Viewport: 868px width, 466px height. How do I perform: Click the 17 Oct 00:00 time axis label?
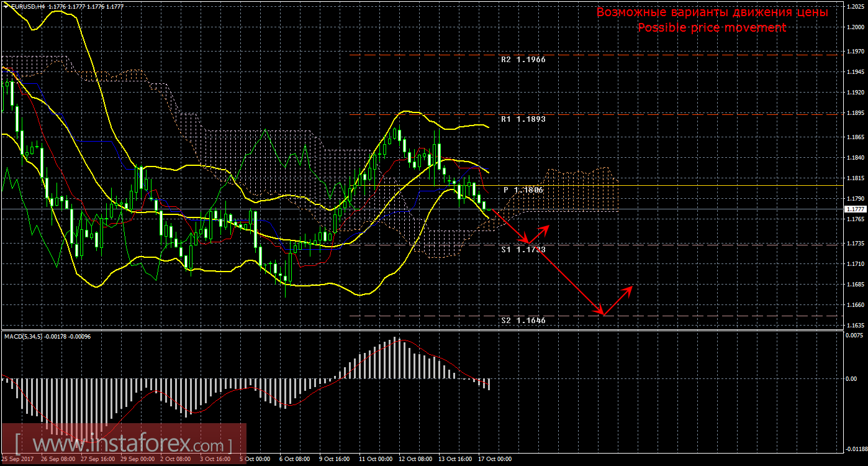point(494,459)
